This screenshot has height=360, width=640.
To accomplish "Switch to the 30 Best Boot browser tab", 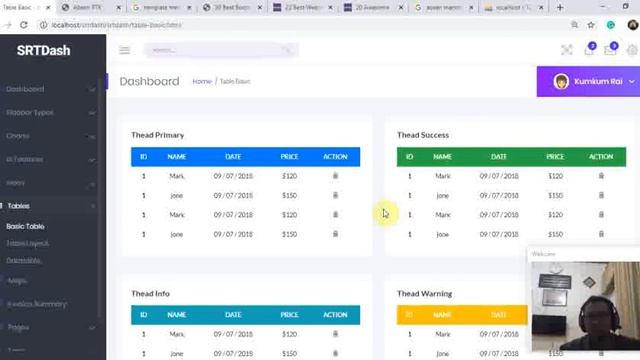I will [232, 7].
